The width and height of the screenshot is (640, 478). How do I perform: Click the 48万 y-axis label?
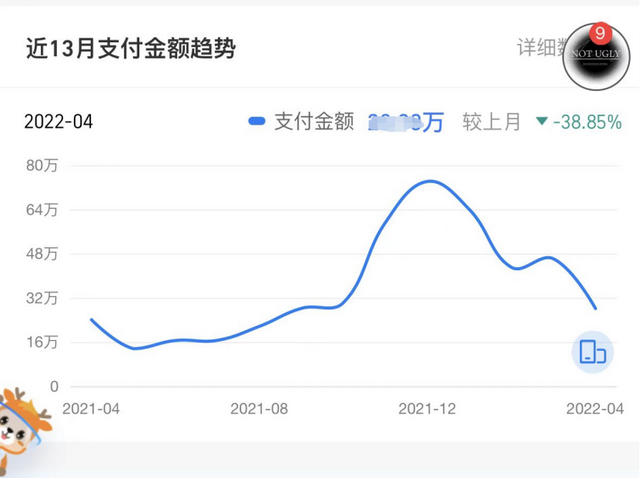click(x=42, y=254)
